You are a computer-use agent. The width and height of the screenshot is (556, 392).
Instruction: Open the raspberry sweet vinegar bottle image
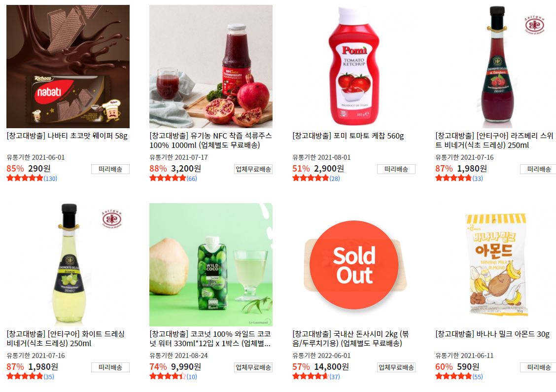pos(497,67)
